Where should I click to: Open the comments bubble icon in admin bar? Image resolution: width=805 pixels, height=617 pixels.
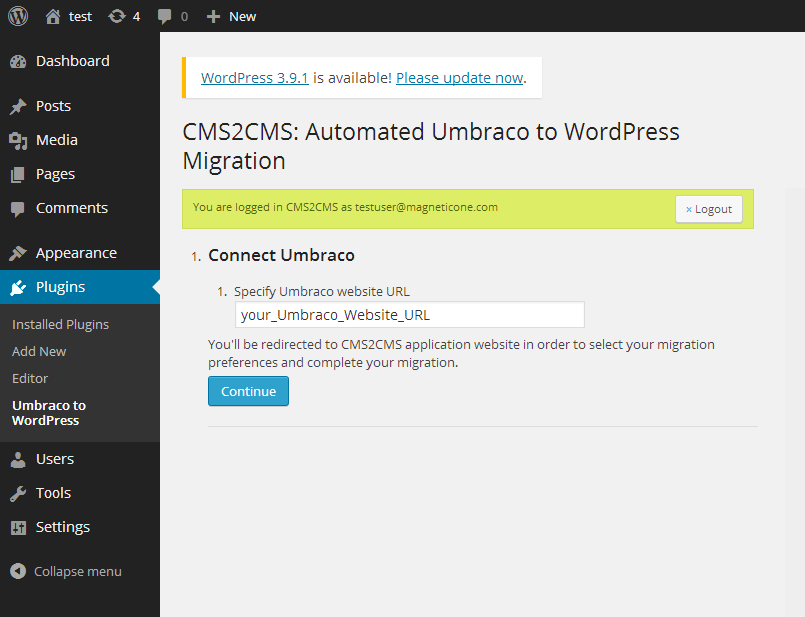[x=164, y=17]
